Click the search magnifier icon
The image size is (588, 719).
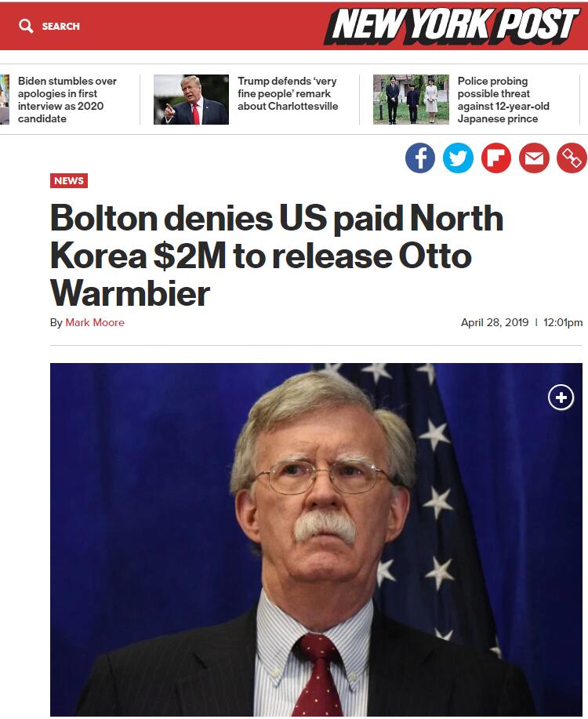(26, 26)
